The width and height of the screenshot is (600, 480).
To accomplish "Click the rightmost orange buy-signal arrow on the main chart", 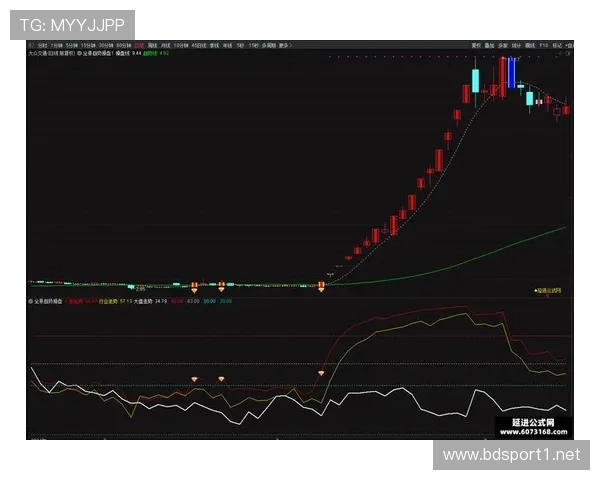I will tap(322, 287).
